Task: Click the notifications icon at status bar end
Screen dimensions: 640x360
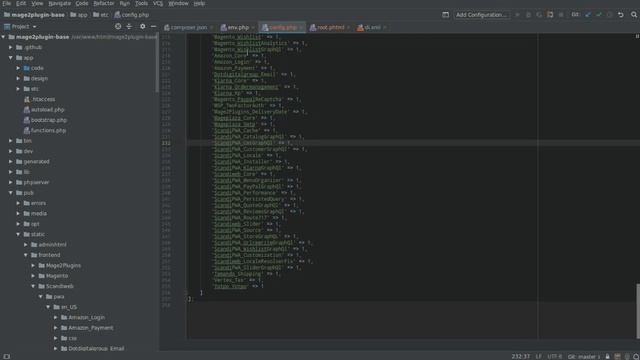Action: coord(636,356)
